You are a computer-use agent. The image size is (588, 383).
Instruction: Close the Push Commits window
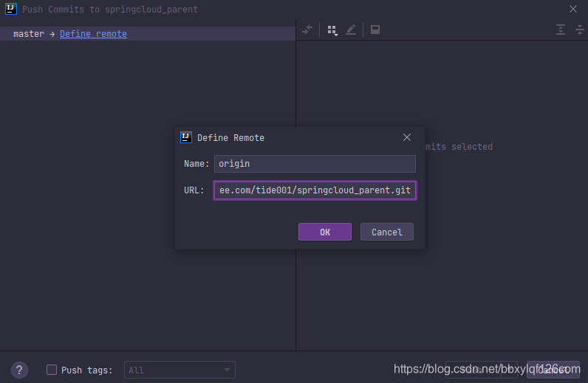click(x=573, y=9)
